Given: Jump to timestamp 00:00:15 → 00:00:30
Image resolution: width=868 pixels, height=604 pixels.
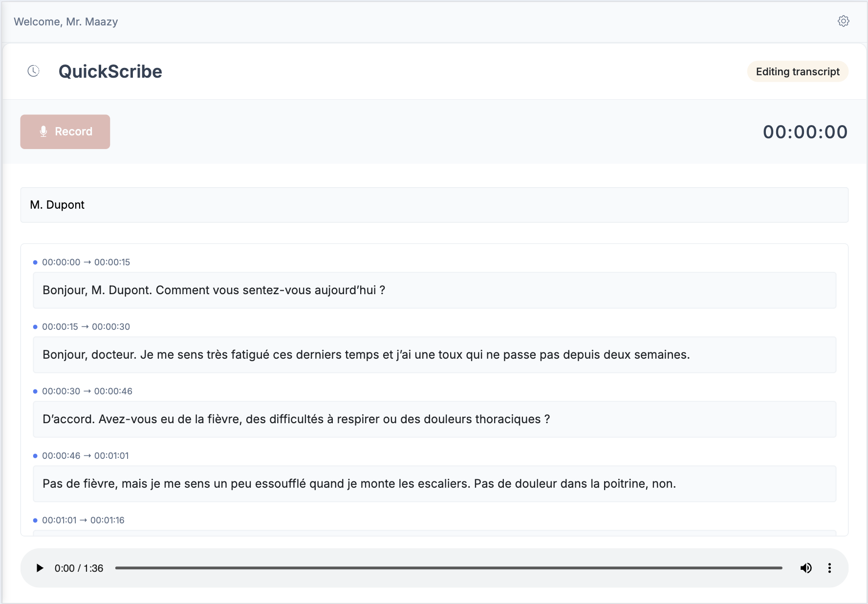Looking at the screenshot, I should 86,326.
